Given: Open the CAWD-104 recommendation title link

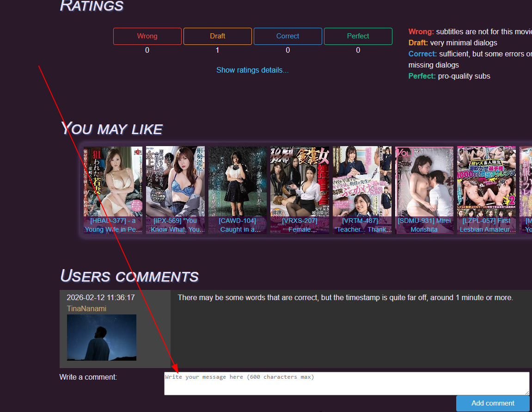Looking at the screenshot, I should tap(238, 225).
